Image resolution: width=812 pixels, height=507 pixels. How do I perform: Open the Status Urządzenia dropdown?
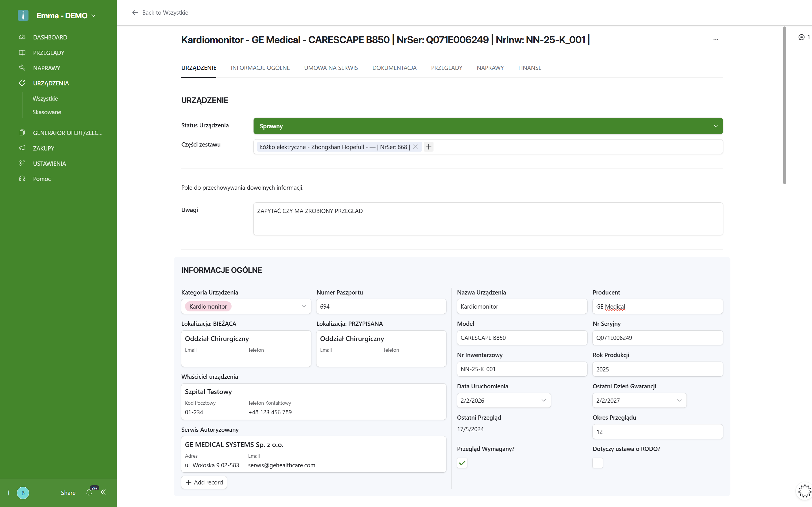(x=716, y=126)
